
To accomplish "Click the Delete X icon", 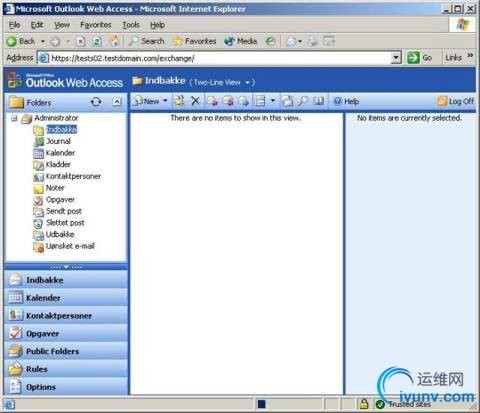I will (x=195, y=101).
